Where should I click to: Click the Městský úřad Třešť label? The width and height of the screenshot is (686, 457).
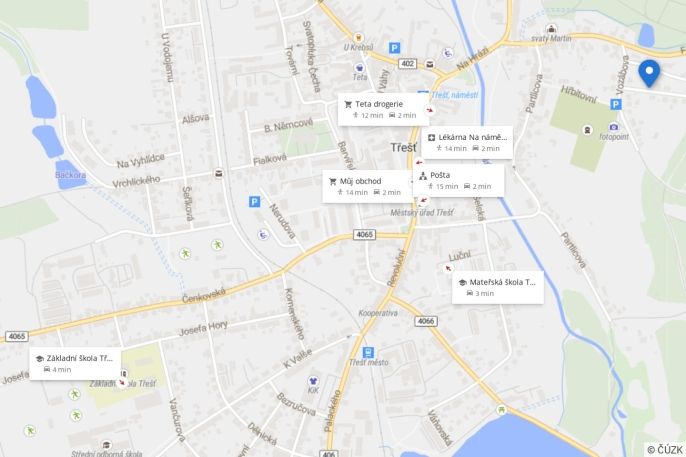pos(422,213)
